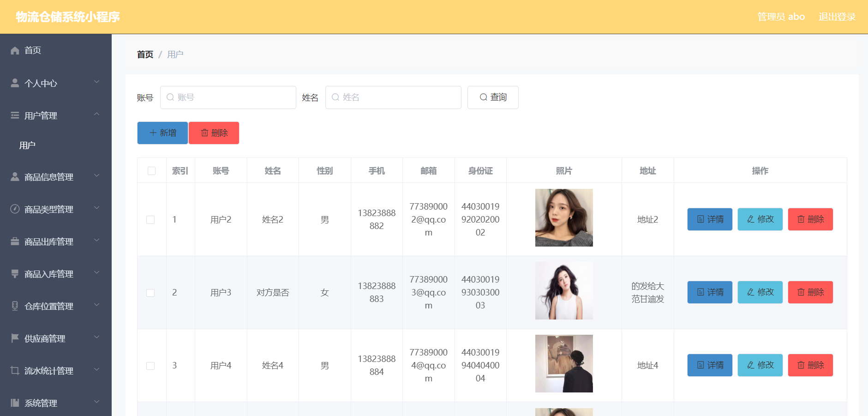
Task: Focus the 姓名 input field
Action: [x=393, y=97]
